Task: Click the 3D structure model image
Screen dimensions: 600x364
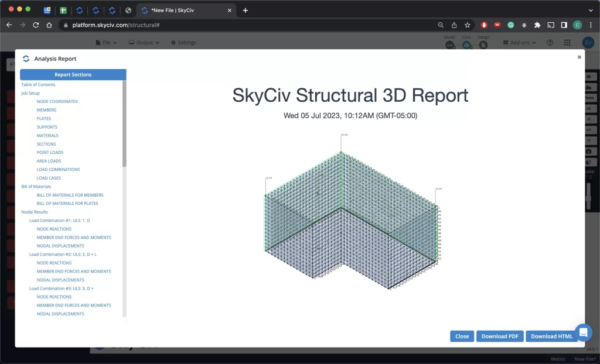Action: click(x=352, y=211)
